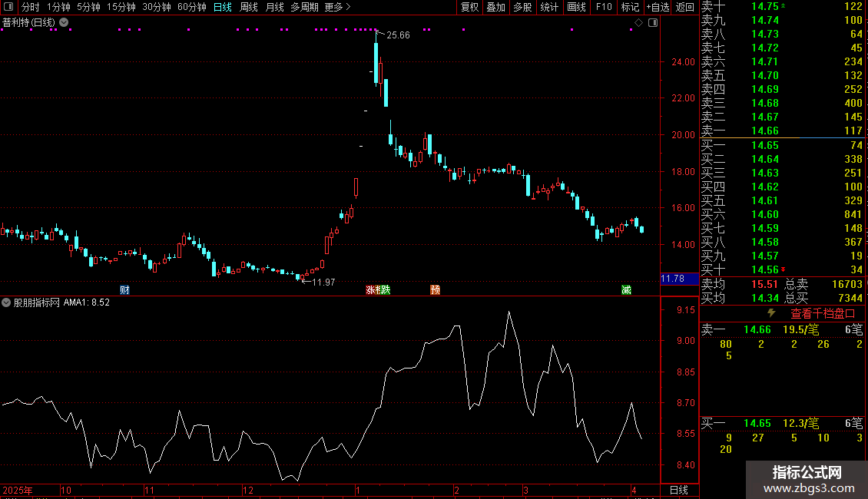Screen dimensions: 868x499
Task: Click the panel layout icon at top-left
Action: (8, 7)
